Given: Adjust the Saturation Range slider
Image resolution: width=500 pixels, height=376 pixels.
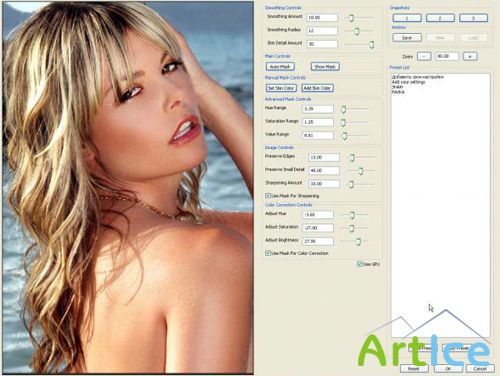Looking at the screenshot, I should click(343, 123).
